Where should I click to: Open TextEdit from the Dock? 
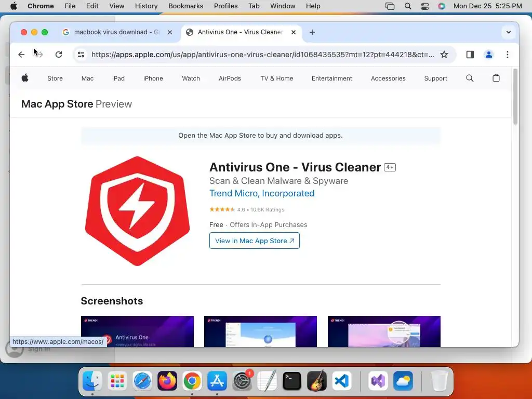(x=267, y=381)
